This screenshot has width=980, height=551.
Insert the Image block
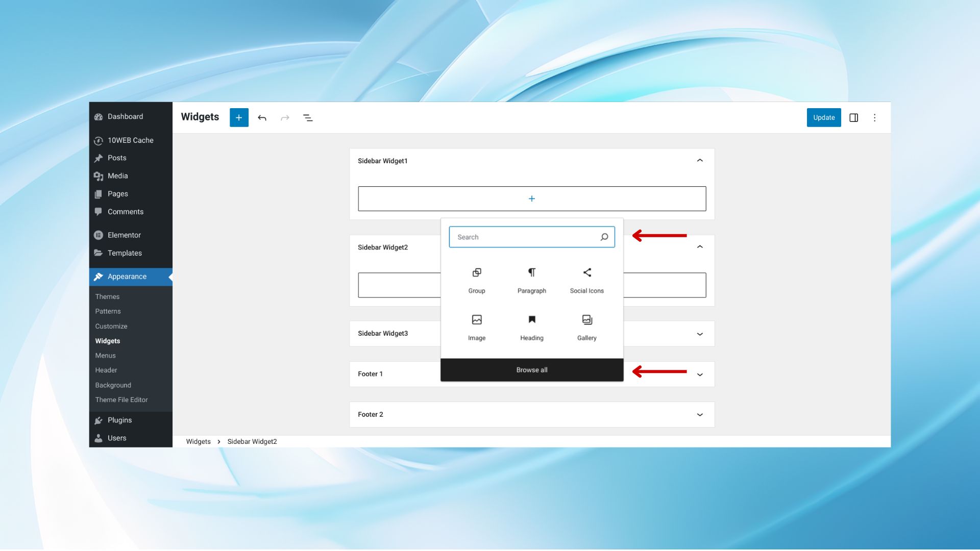[x=476, y=327]
